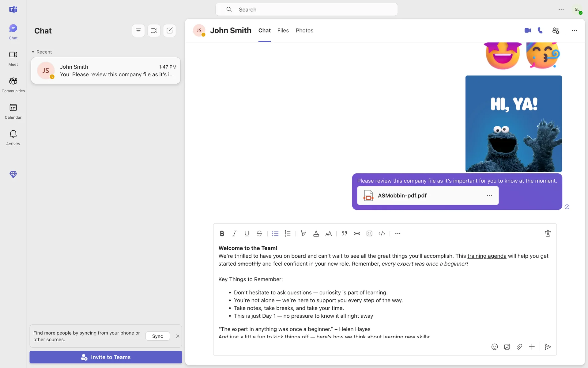The height and width of the screenshot is (368, 588).
Task: Click the attach file paperclip icon
Action: [519, 347]
